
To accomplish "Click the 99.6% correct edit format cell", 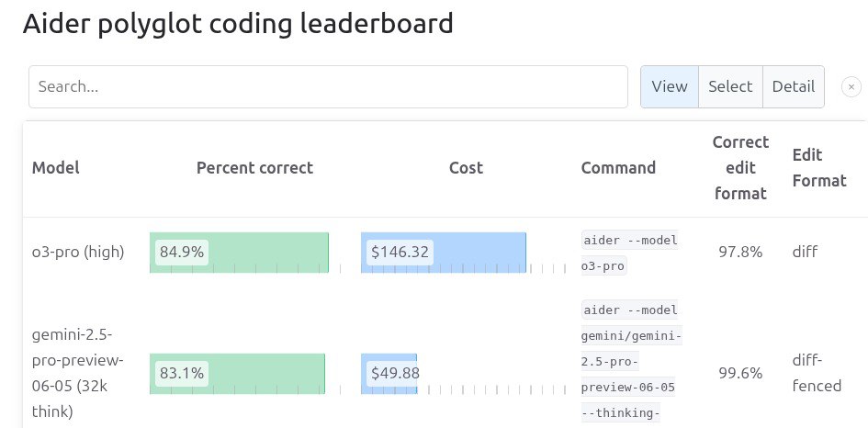I will [x=740, y=374].
